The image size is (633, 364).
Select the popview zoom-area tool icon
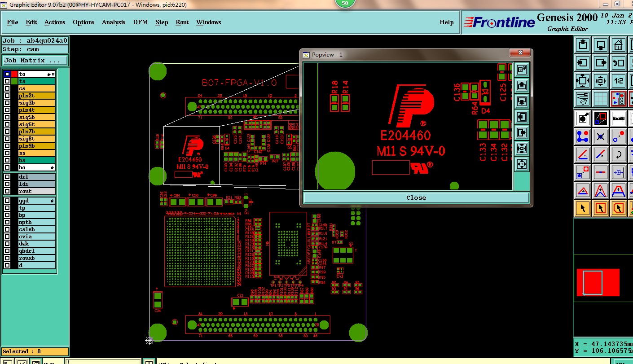click(600, 118)
